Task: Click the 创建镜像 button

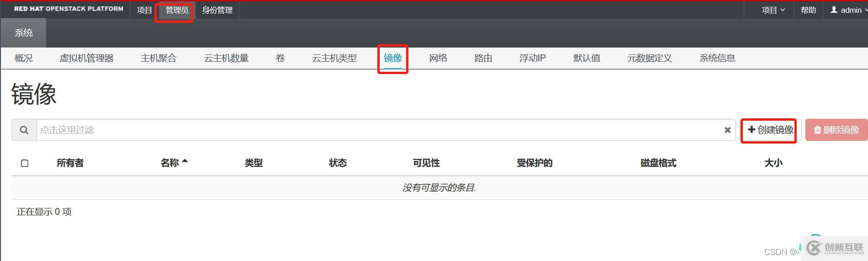Action: 770,130
